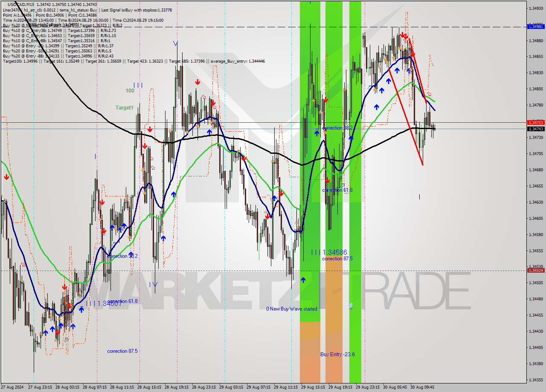Click the '29 Aug 07:15' time axis label
Image resolution: width=546 pixels, height=392 pixels.
click(x=258, y=387)
